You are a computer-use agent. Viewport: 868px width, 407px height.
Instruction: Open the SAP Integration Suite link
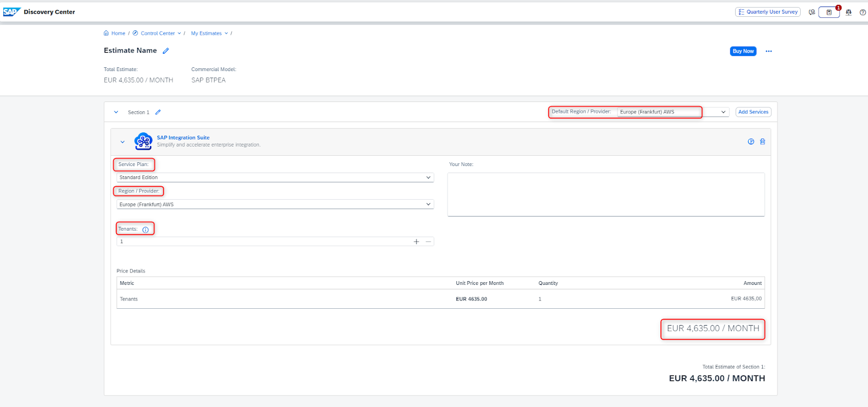coord(183,138)
